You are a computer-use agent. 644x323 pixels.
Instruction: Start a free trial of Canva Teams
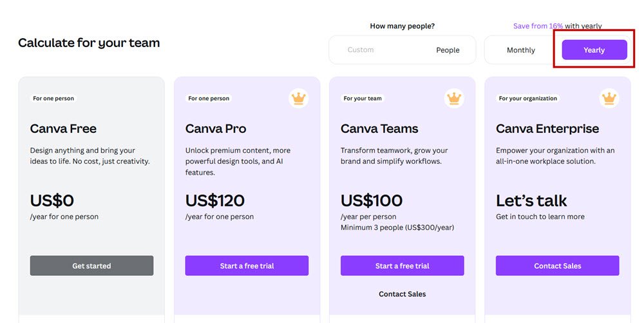point(402,266)
